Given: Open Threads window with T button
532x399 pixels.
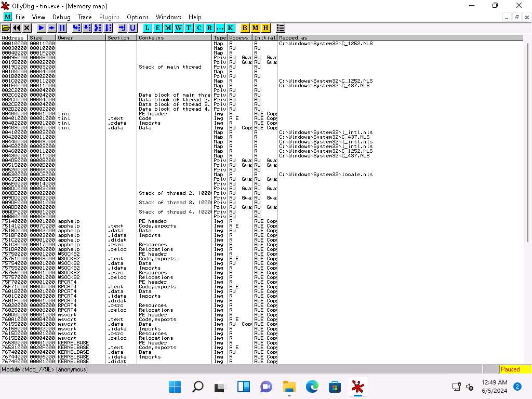Looking at the screenshot, I should (189, 28).
